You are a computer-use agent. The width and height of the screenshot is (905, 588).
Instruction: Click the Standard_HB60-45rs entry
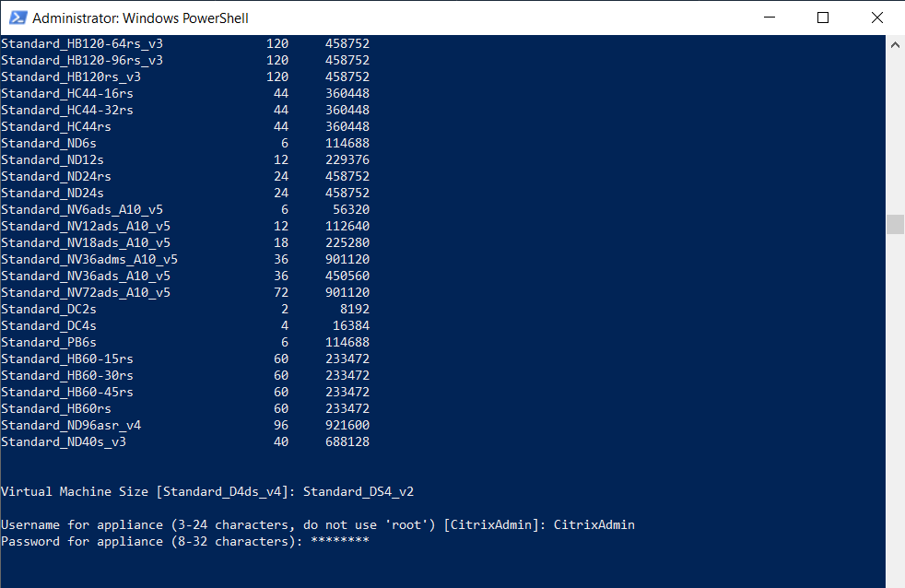pyautogui.click(x=67, y=393)
